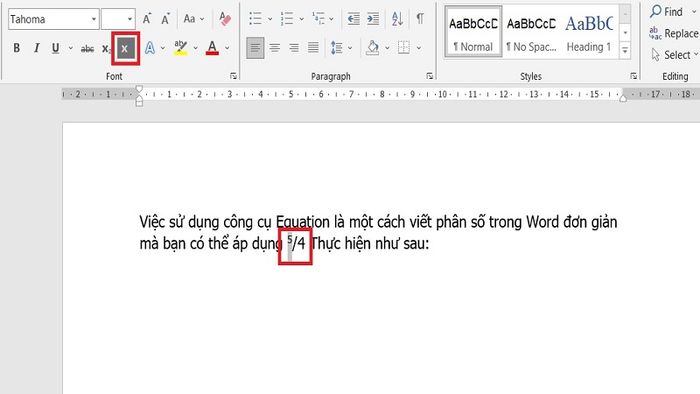The image size is (700, 394).
Task: Open Text Effects dropdown arrow
Action: click(x=162, y=48)
